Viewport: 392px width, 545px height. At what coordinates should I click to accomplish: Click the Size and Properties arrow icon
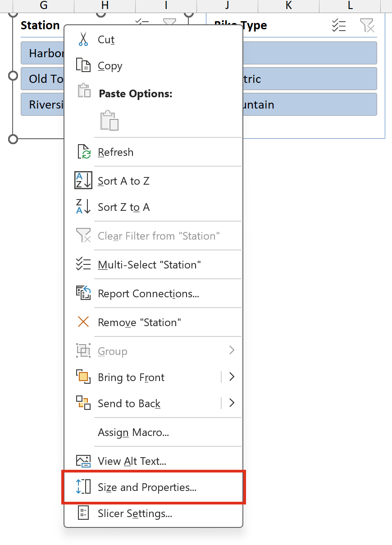[x=83, y=487]
